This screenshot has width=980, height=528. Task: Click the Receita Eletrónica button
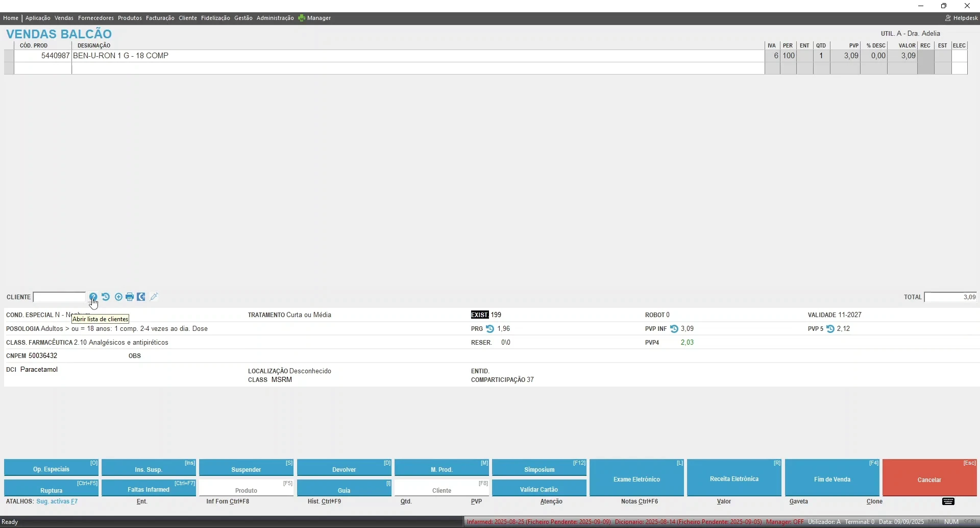pos(734,478)
